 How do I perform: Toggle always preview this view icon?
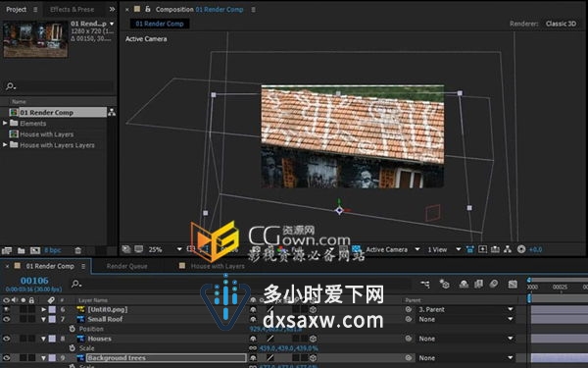click(x=126, y=249)
